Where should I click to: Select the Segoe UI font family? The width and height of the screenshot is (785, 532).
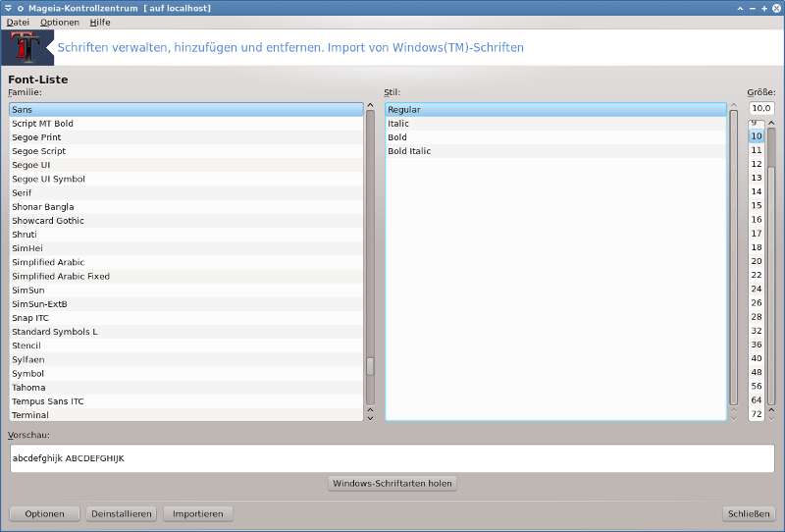tap(186, 165)
